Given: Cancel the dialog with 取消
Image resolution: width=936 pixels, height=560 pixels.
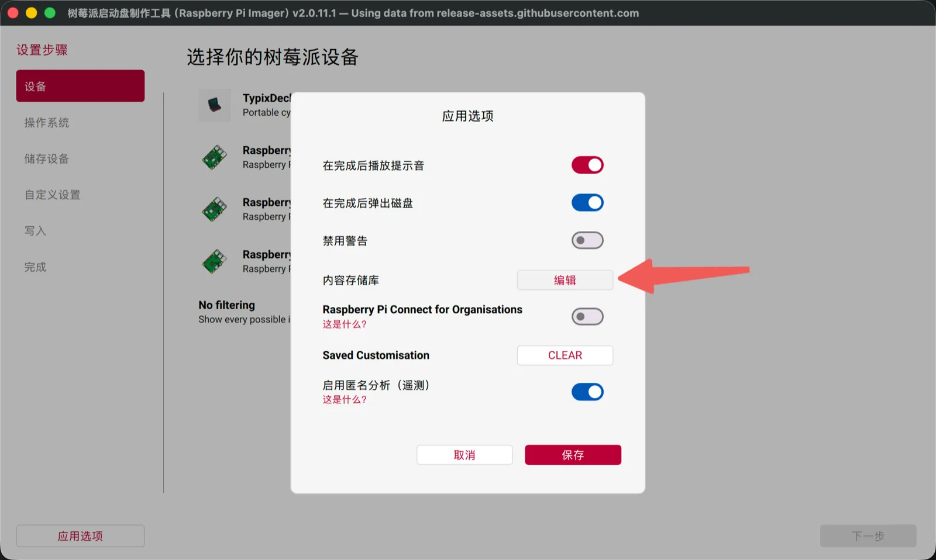Looking at the screenshot, I should pyautogui.click(x=464, y=455).
